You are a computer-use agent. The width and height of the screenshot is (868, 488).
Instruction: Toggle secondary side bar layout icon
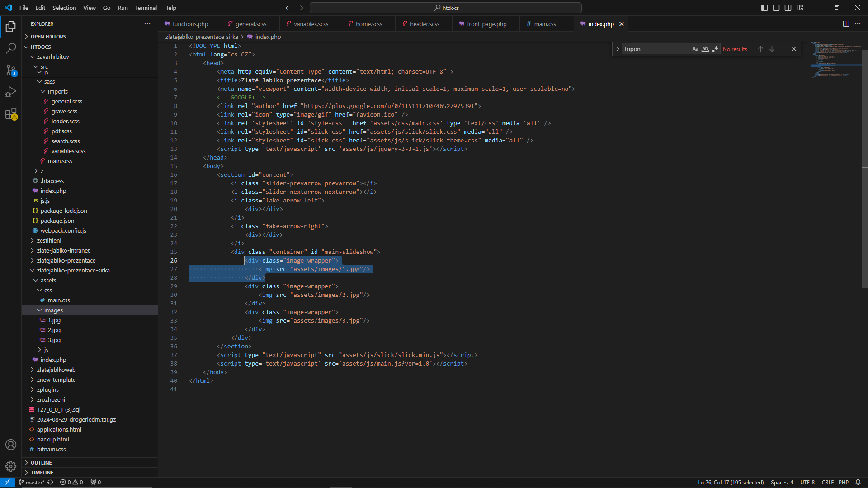(788, 8)
